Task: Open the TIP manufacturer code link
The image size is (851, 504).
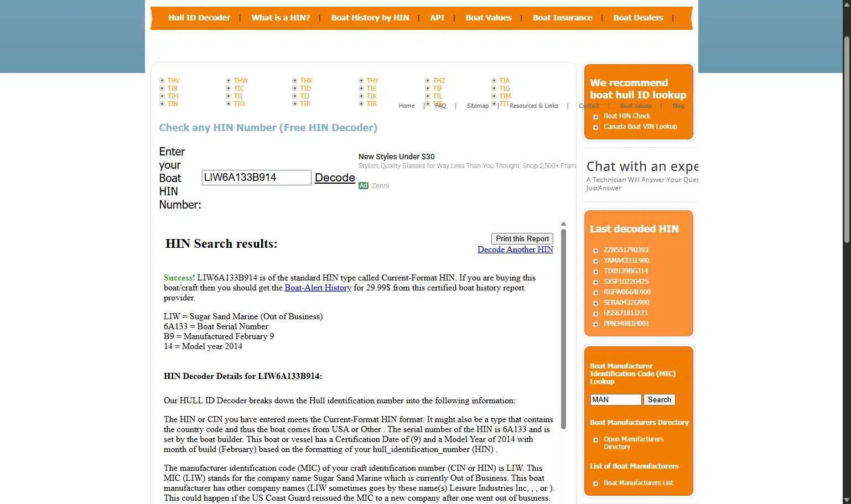Action: coord(305,104)
